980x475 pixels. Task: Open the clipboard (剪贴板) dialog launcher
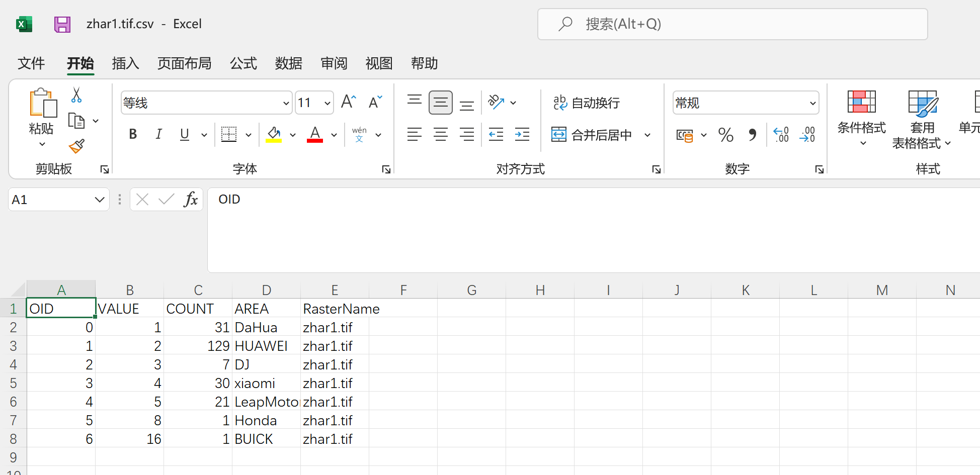click(x=105, y=169)
